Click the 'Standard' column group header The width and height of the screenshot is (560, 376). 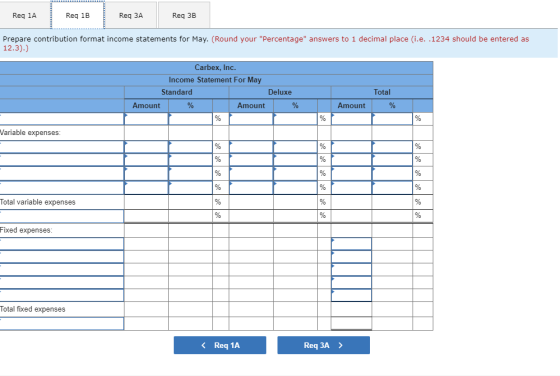(x=177, y=92)
